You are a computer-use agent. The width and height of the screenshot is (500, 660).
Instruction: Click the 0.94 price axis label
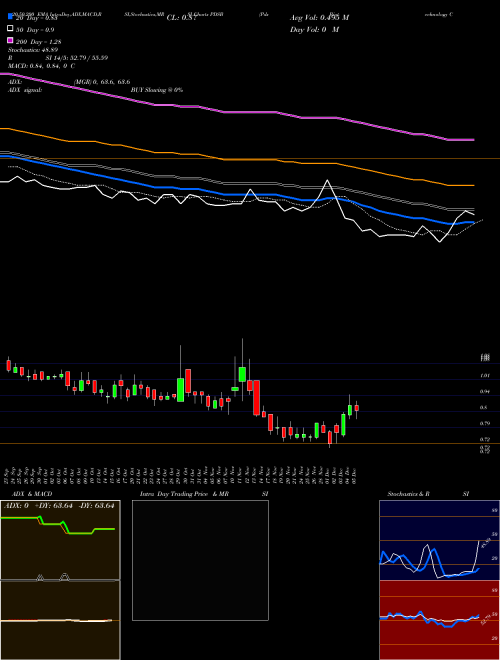pos(485,391)
